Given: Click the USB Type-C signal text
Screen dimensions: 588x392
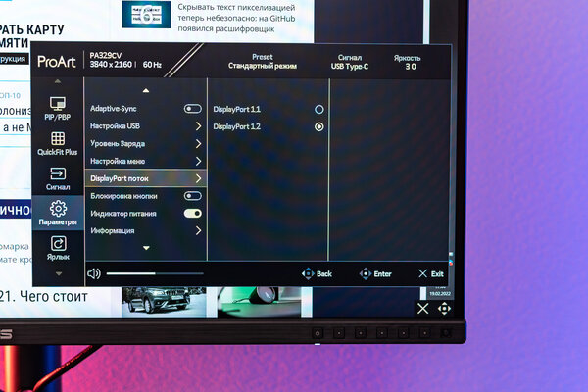Looking at the screenshot, I should point(350,67).
